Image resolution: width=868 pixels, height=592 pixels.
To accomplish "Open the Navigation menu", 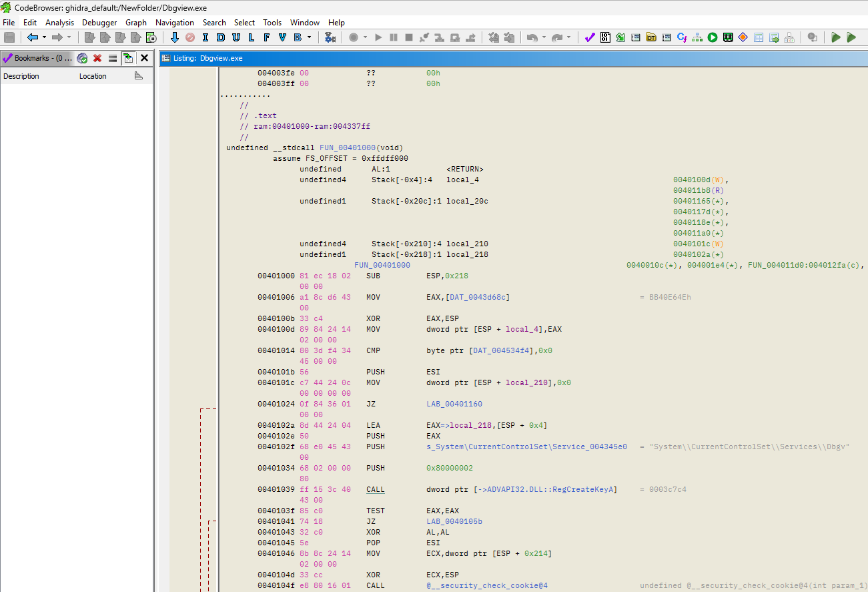I will click(174, 22).
